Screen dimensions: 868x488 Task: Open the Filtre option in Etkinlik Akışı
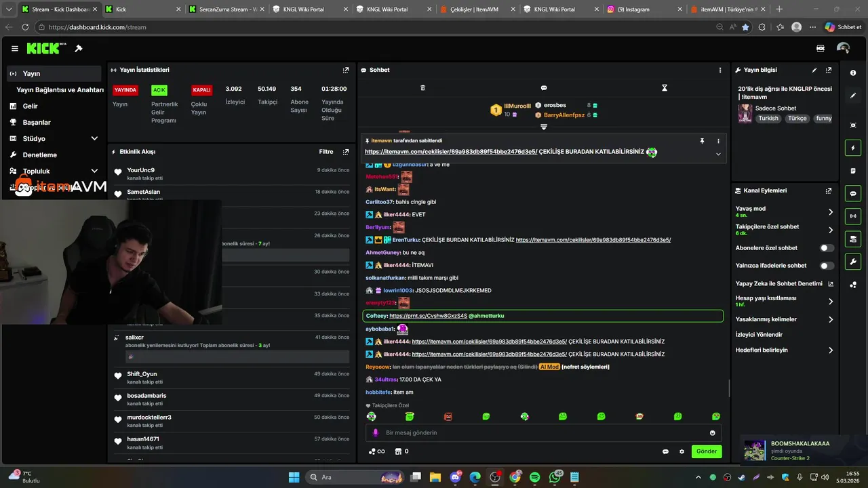[x=326, y=152]
